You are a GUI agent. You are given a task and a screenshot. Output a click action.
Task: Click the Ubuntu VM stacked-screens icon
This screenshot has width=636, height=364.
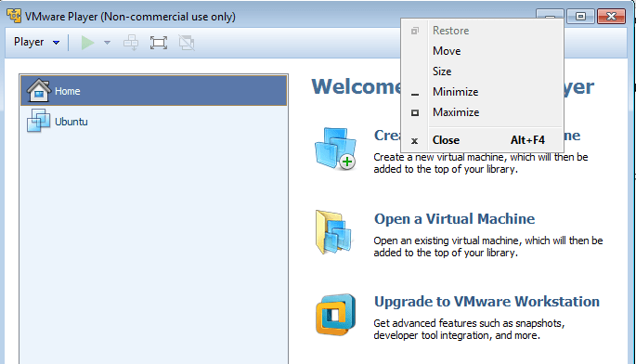(39, 121)
